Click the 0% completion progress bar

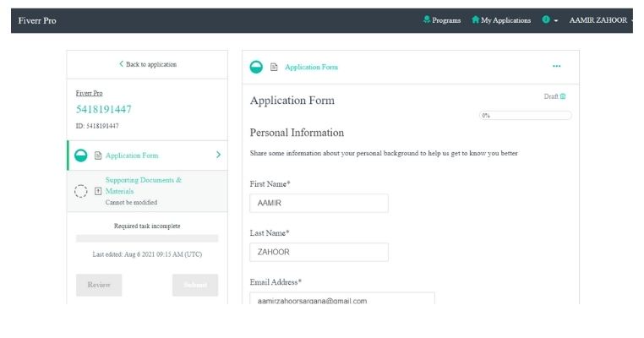tap(526, 116)
